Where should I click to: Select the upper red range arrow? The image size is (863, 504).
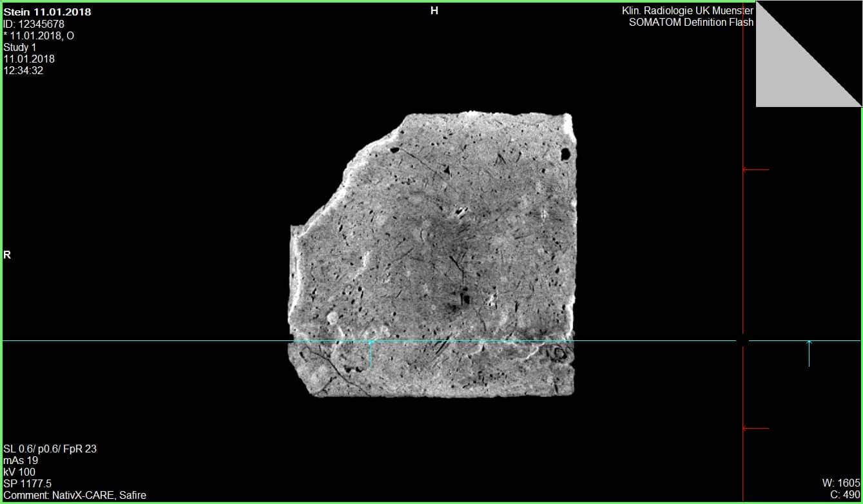click(x=756, y=170)
